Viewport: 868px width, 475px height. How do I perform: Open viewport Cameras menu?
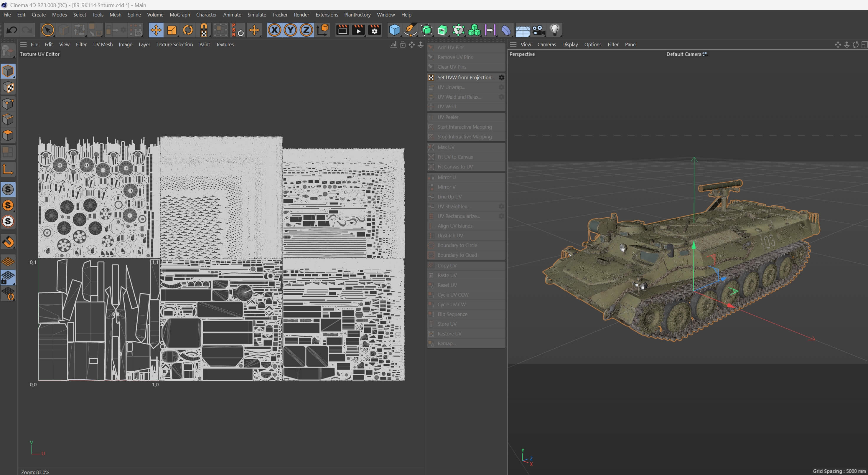[x=546, y=44]
